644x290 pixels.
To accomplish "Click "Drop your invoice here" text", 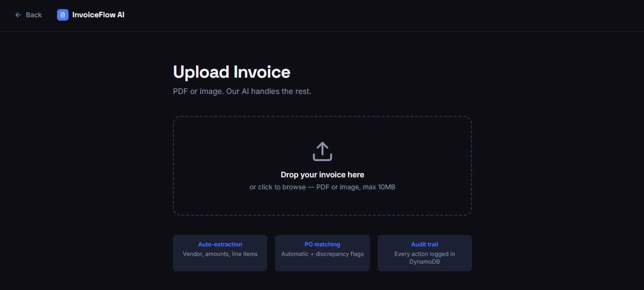I will tap(322, 175).
